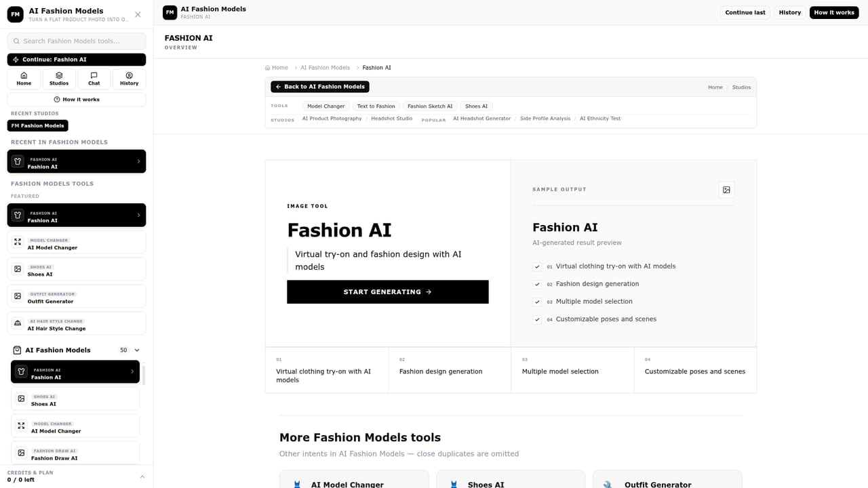Screen dimensions: 868x488
Task: Click the Shoes AI icon in the AI Fashion Models list
Action: point(21,399)
